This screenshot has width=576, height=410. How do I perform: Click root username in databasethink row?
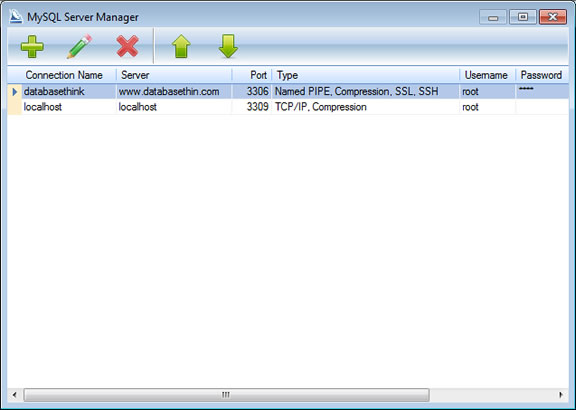(x=487, y=91)
